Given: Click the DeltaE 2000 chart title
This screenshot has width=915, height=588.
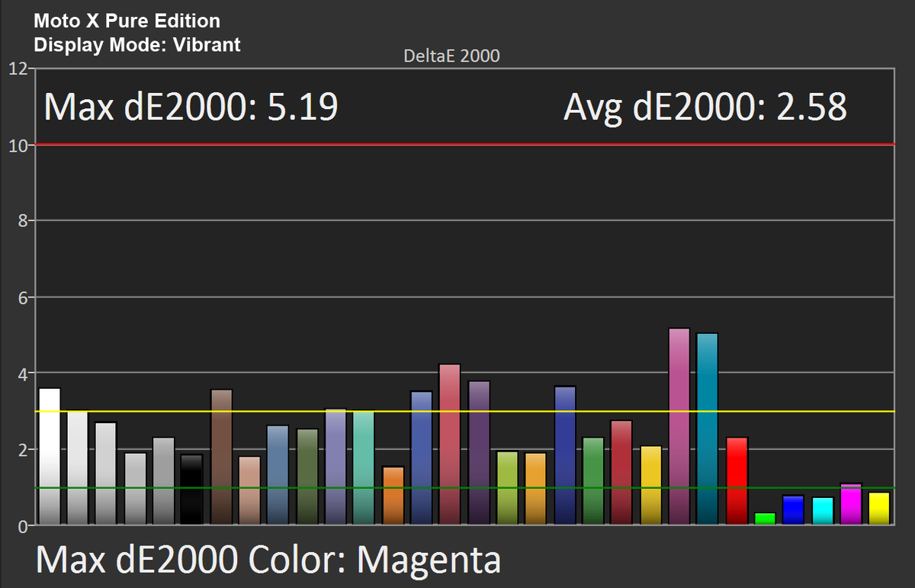Looking at the screenshot, I should pos(451,56).
